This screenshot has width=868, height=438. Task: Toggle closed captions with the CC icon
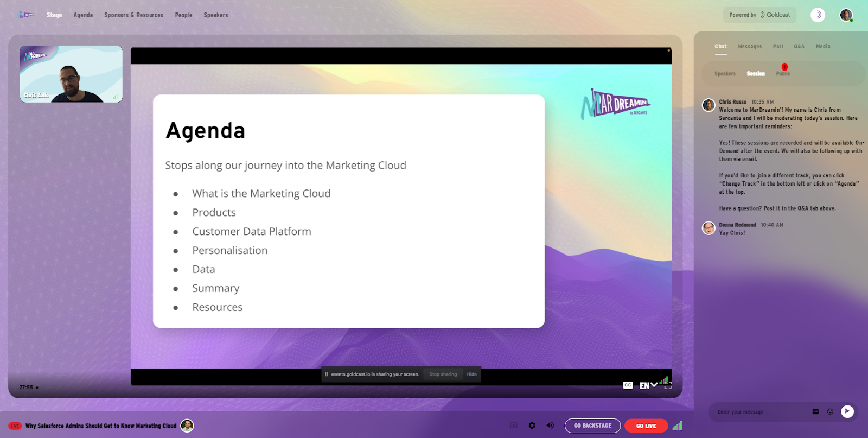[628, 385]
